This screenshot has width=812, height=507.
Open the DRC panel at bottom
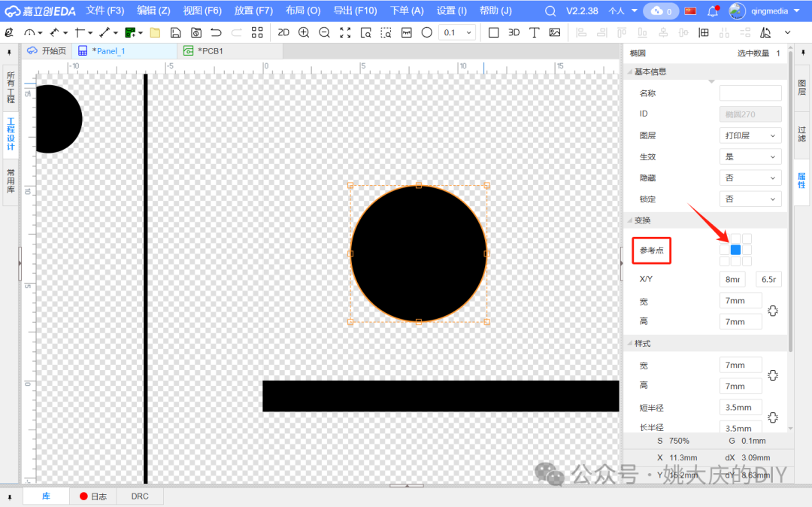pyautogui.click(x=140, y=496)
